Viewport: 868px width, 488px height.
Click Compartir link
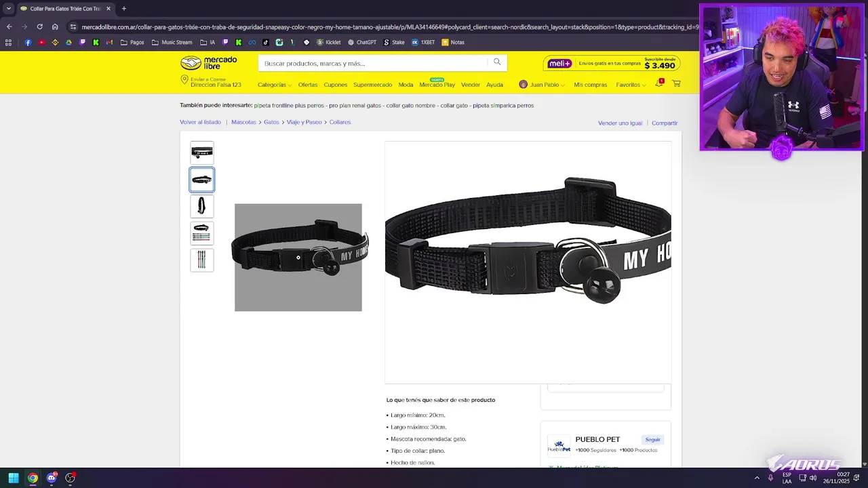point(665,123)
